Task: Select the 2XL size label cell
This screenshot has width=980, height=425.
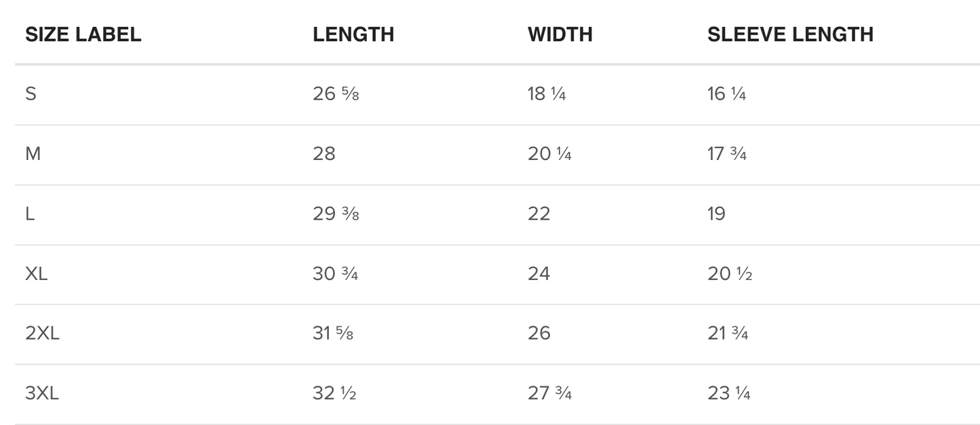Action: 42,333
